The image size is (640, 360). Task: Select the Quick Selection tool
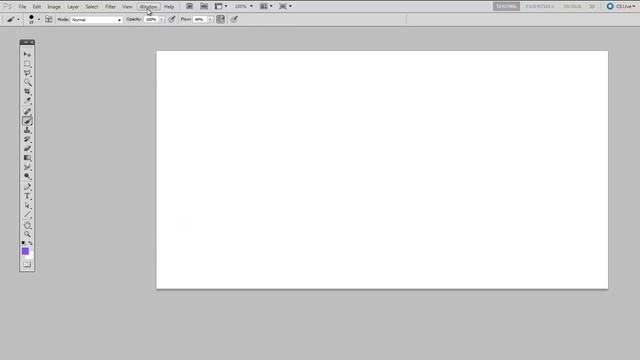(x=27, y=82)
